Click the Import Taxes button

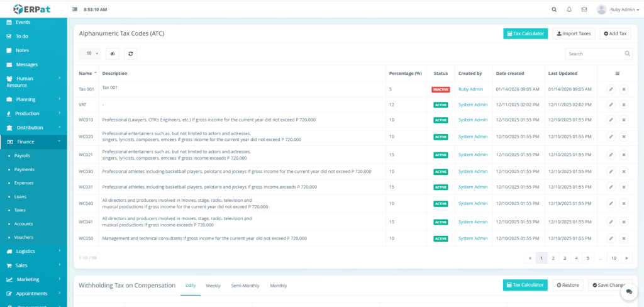click(574, 33)
